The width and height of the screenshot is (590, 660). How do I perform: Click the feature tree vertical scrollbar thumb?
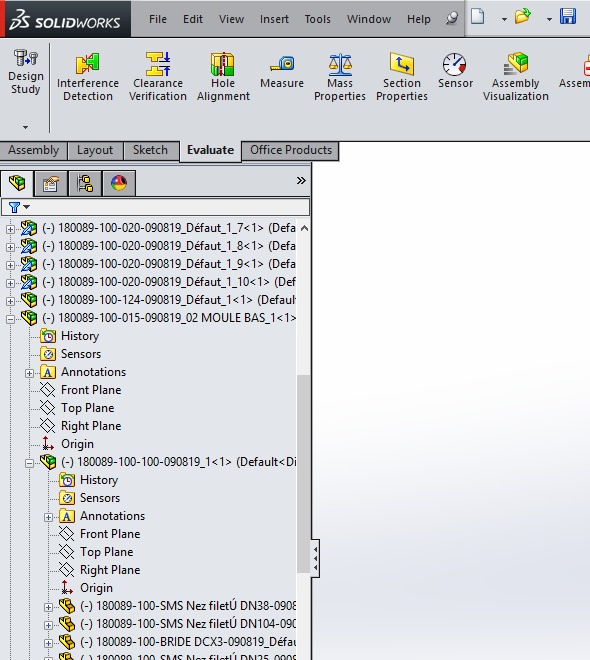click(x=303, y=474)
